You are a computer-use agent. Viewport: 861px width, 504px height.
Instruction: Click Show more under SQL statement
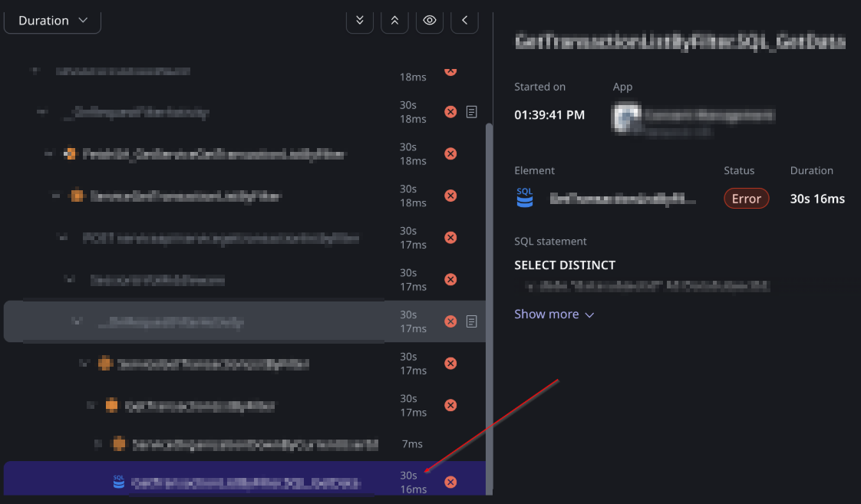[x=554, y=314]
